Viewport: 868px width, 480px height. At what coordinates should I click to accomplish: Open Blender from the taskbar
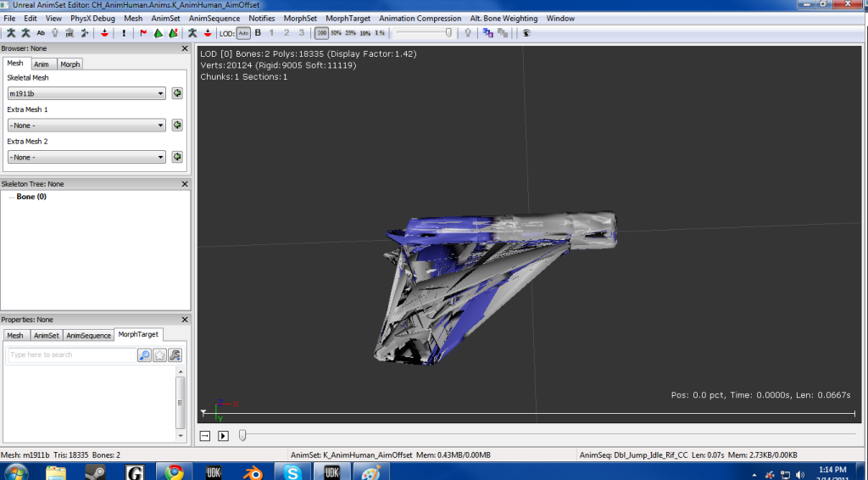[253, 472]
